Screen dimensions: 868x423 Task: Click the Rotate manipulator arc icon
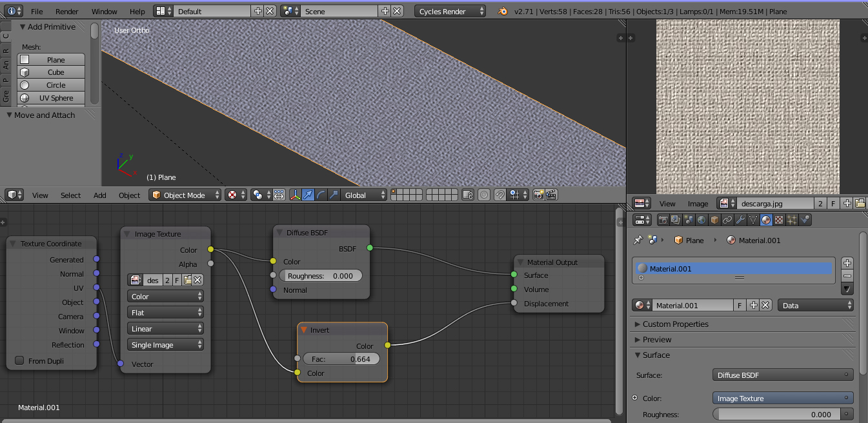tap(321, 195)
